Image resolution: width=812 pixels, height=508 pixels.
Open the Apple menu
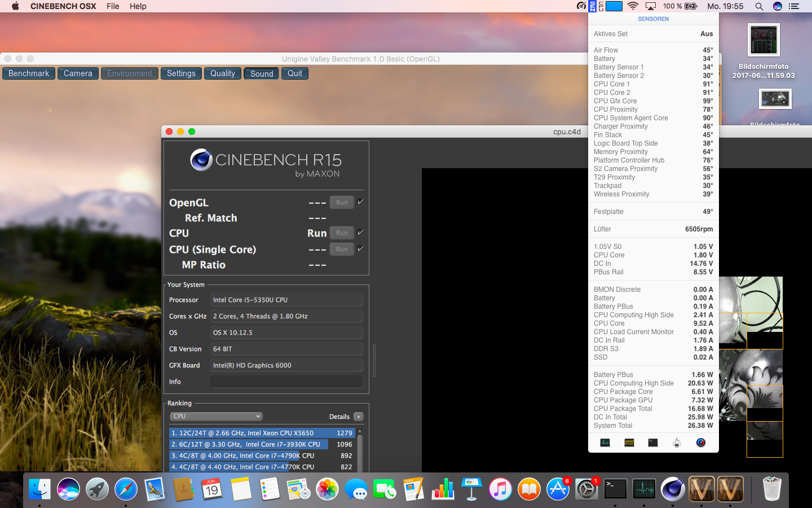(15, 6)
